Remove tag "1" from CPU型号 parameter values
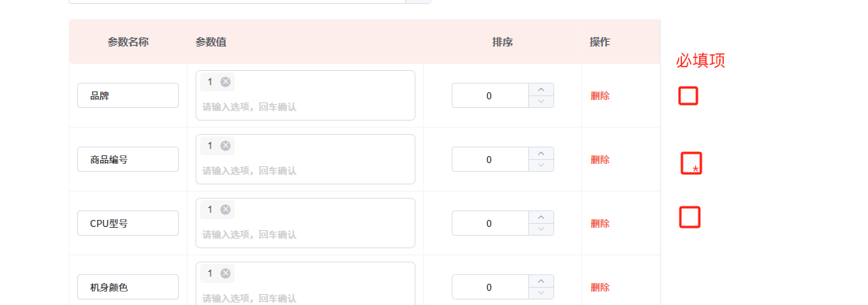Image resolution: width=868 pixels, height=305 pixels. click(225, 210)
